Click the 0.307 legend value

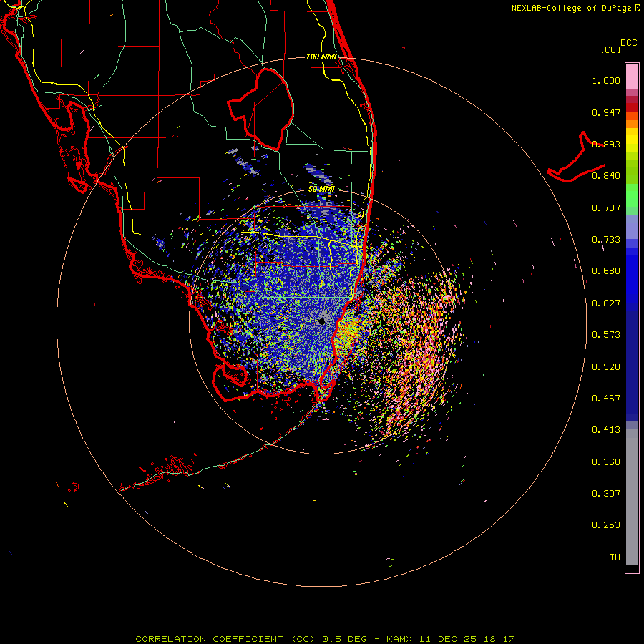606,494
